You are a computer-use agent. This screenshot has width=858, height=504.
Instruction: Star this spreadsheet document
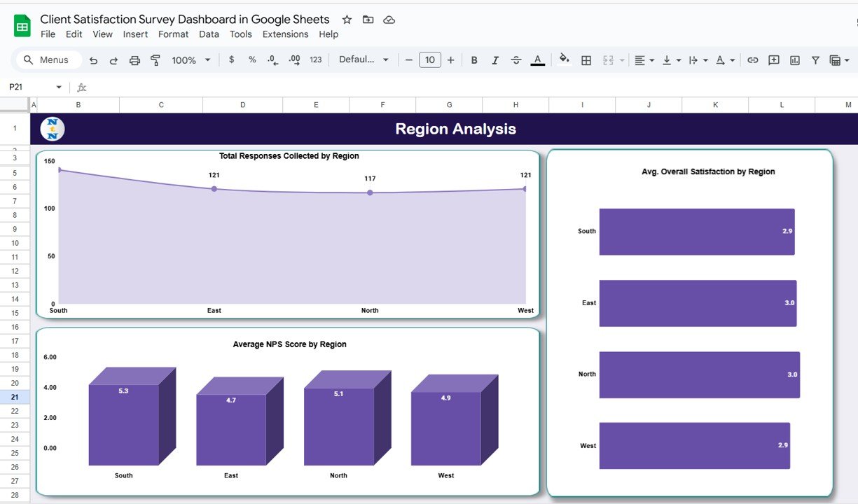(x=347, y=20)
